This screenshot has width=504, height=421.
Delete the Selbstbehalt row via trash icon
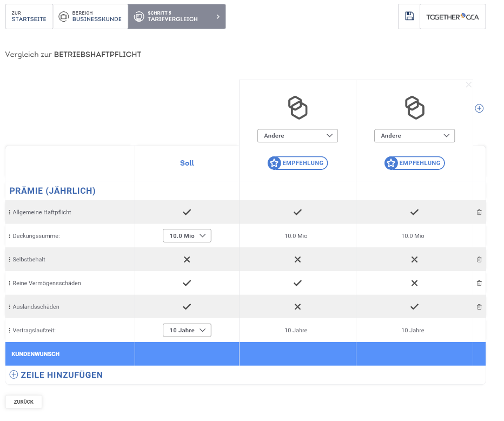[479, 260]
